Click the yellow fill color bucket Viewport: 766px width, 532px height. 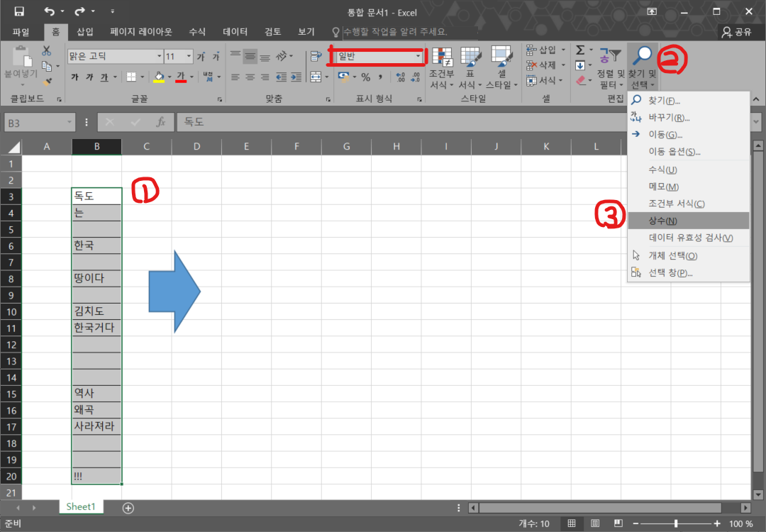coord(159,77)
